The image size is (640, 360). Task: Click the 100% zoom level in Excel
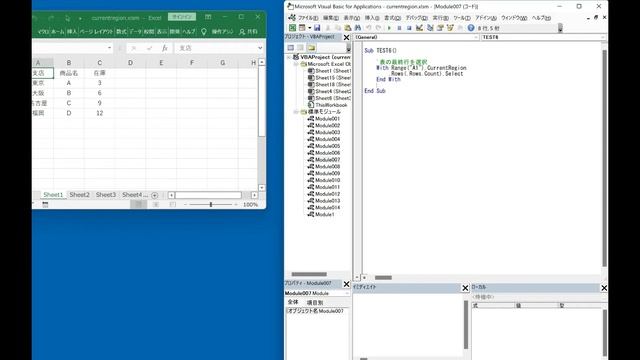(x=250, y=204)
